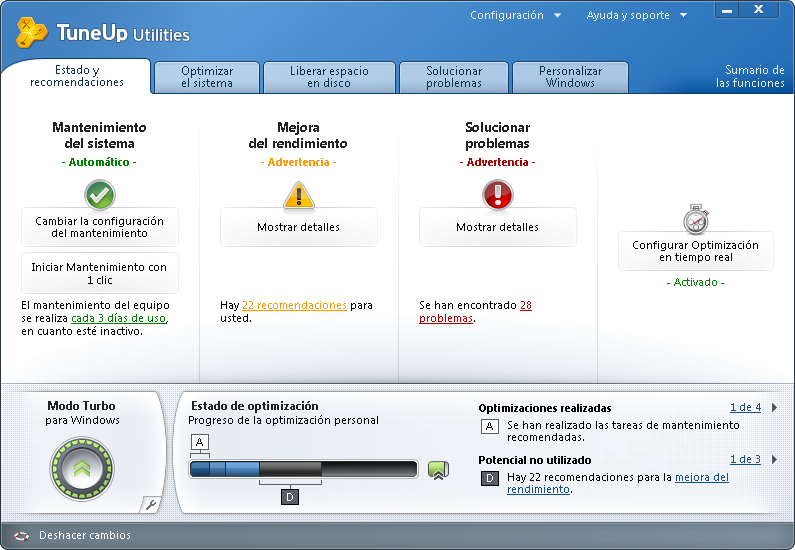This screenshot has width=795, height=550.
Task: Open the 22 recomendaciones link
Action: (x=295, y=305)
